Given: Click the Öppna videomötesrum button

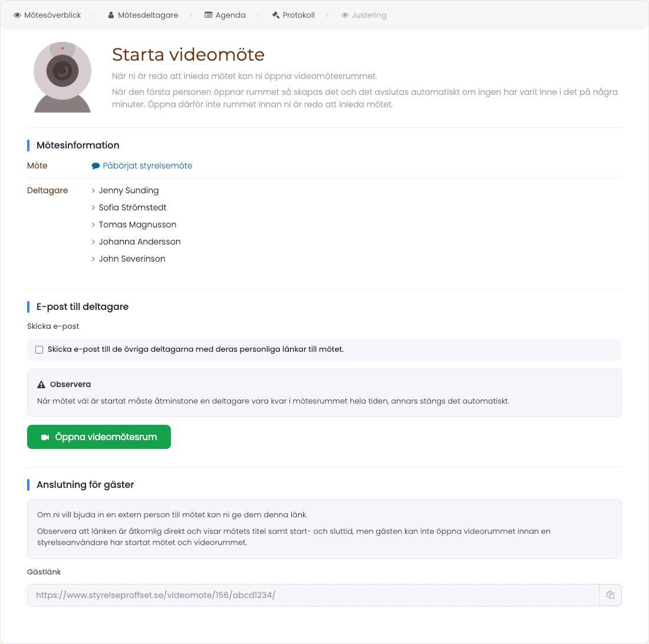Looking at the screenshot, I should click(x=99, y=437).
